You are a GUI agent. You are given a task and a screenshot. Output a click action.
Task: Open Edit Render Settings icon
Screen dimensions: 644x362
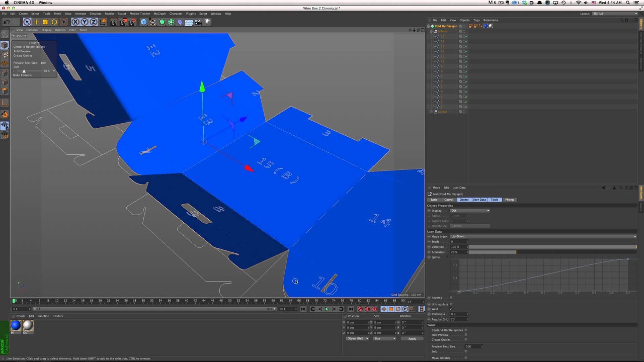(x=132, y=22)
